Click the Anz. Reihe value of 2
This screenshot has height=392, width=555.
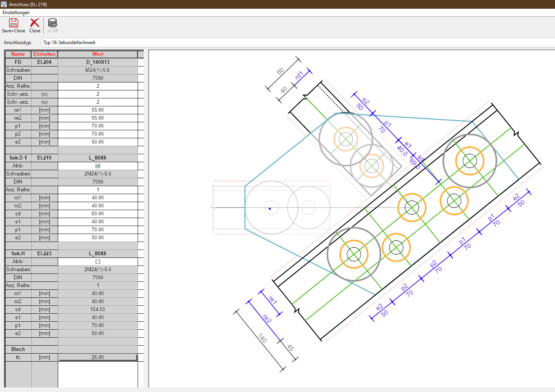tap(98, 86)
